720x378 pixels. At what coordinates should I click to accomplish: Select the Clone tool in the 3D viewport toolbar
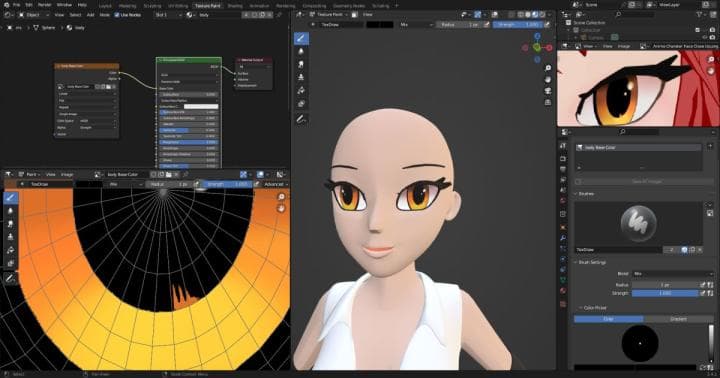pyautogui.click(x=301, y=77)
